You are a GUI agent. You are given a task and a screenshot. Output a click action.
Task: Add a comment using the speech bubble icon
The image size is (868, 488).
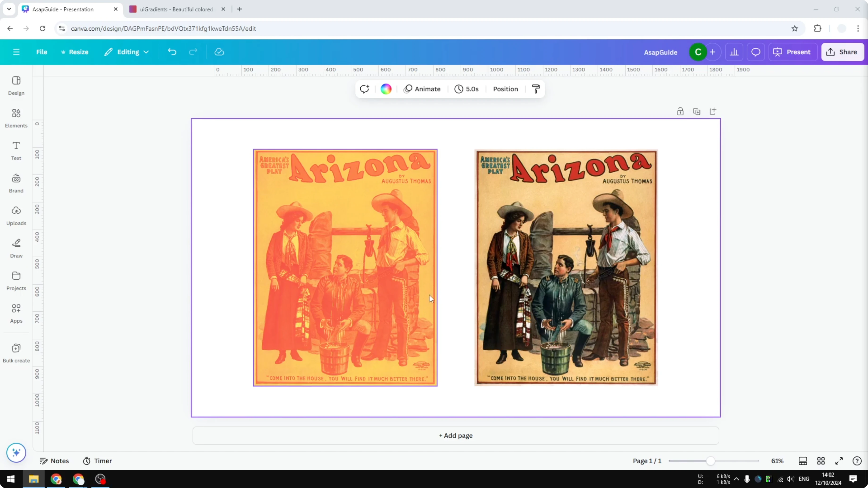(755, 52)
